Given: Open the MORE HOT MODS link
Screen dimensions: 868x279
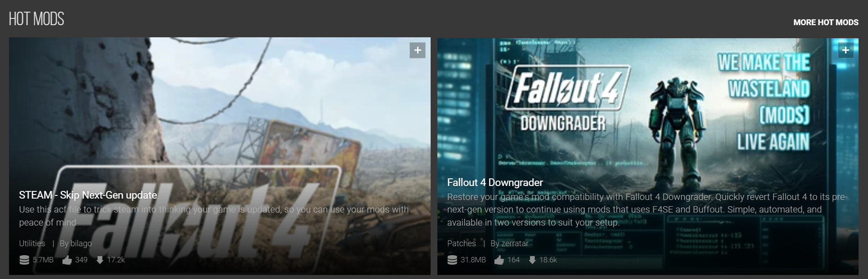Looking at the screenshot, I should coord(826,22).
